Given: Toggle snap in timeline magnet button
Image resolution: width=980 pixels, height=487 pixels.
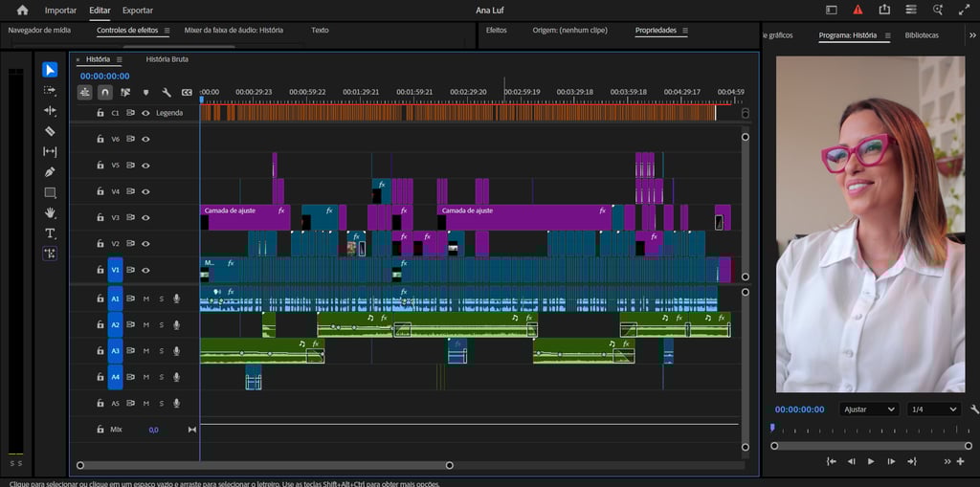Looking at the screenshot, I should (x=105, y=93).
